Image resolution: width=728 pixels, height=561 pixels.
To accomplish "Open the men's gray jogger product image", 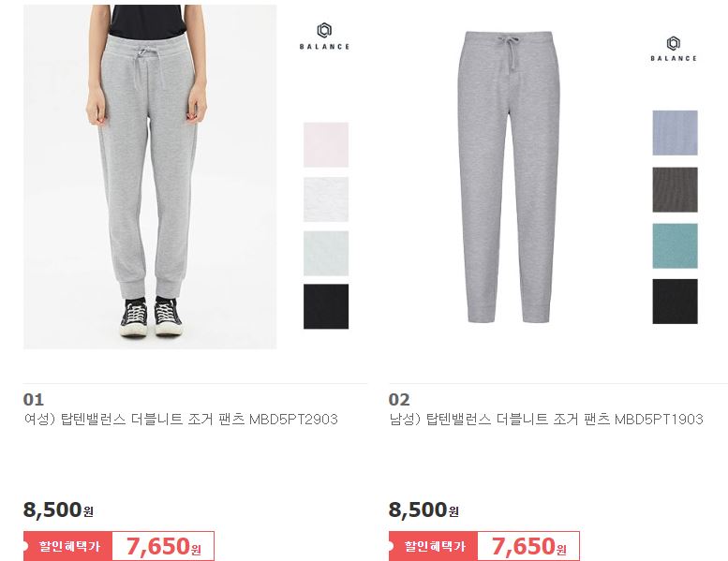I will point(509,177).
